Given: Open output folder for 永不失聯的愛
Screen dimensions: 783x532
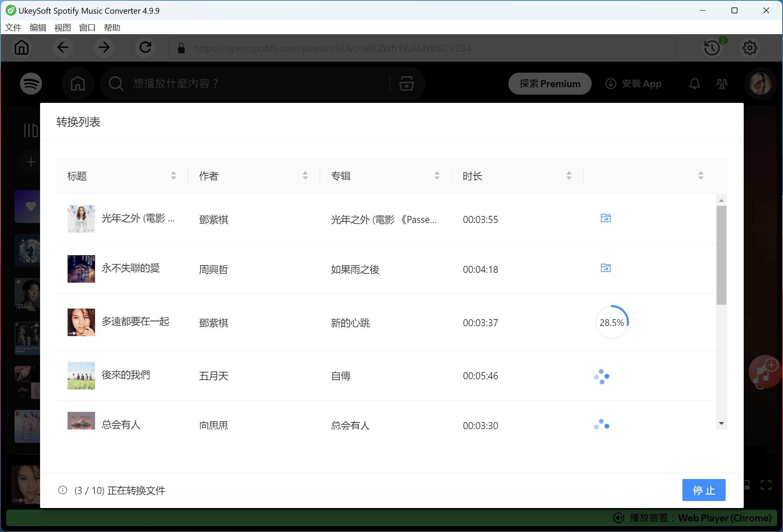Looking at the screenshot, I should [605, 268].
